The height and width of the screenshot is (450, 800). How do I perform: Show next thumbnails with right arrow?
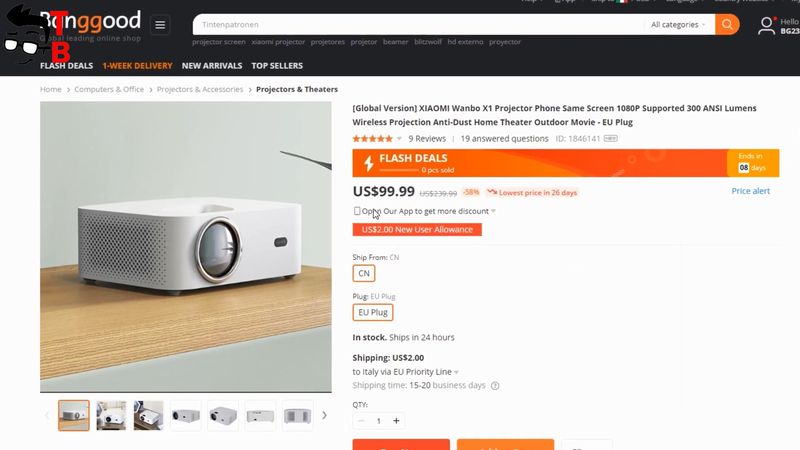(324, 415)
